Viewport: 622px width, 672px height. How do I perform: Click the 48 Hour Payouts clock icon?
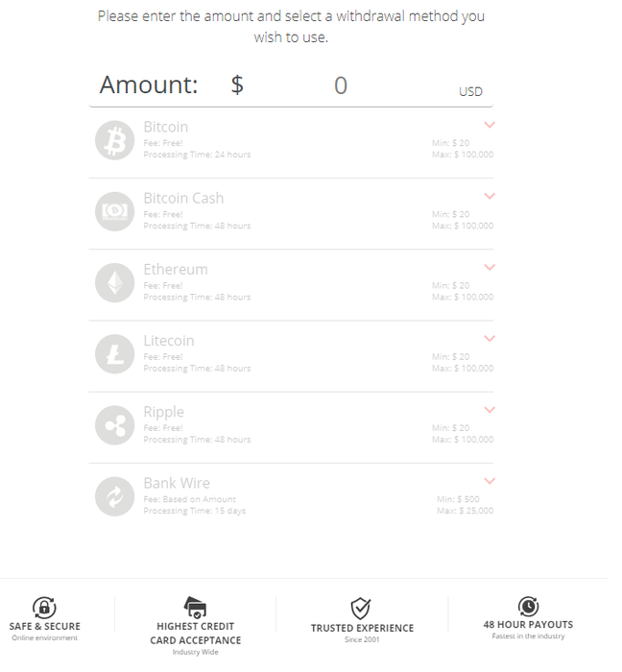pos(528,607)
